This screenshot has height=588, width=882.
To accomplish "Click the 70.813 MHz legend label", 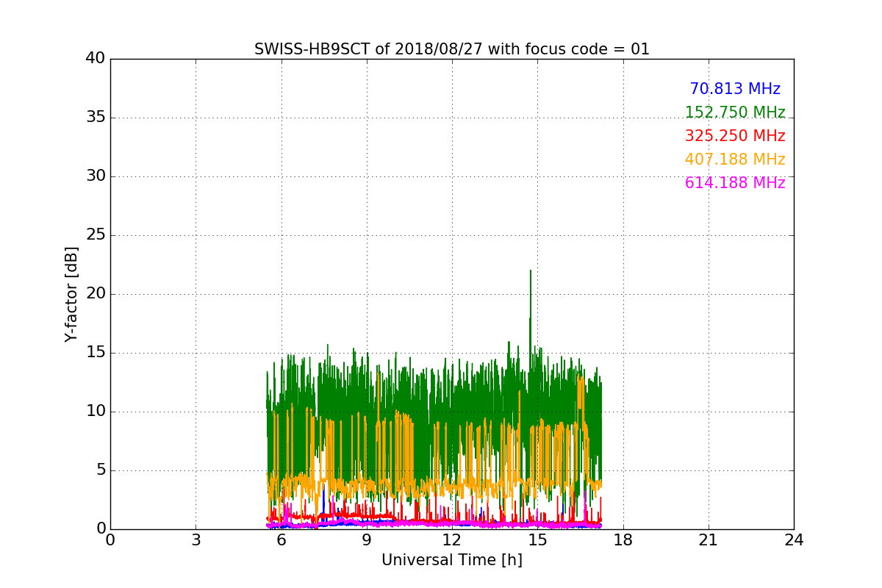I will (735, 89).
